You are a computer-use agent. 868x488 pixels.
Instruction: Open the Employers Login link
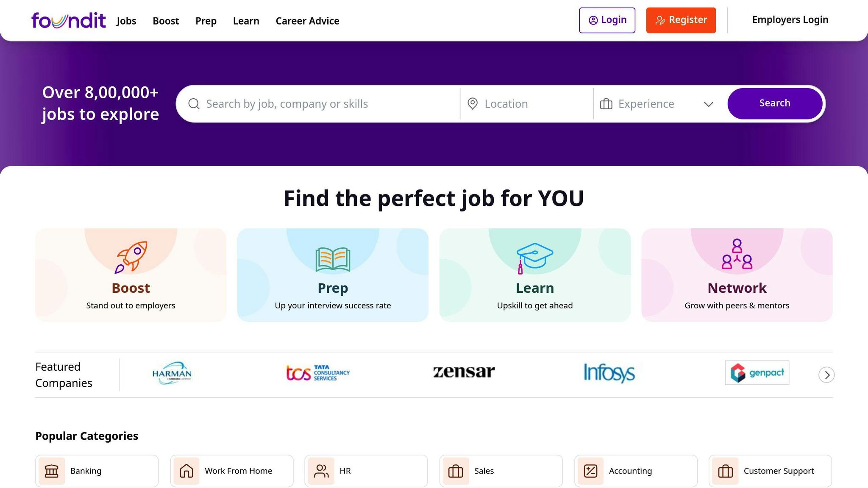pos(790,20)
